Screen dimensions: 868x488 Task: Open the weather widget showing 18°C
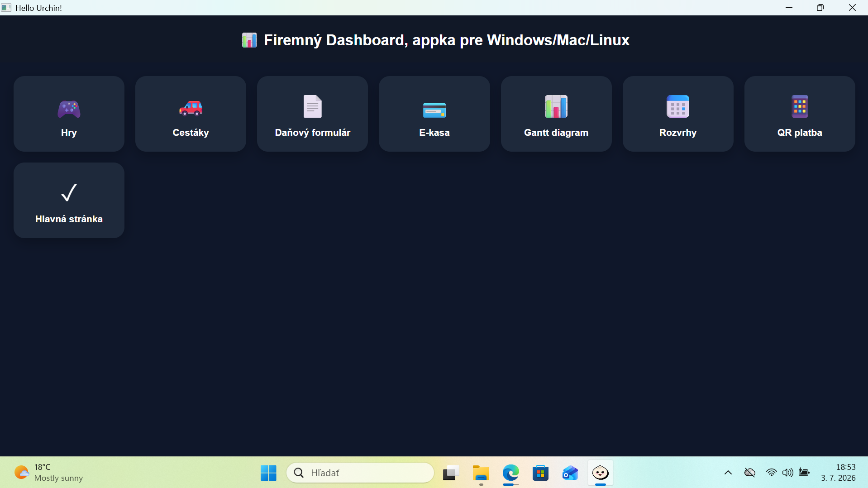pyautogui.click(x=48, y=473)
